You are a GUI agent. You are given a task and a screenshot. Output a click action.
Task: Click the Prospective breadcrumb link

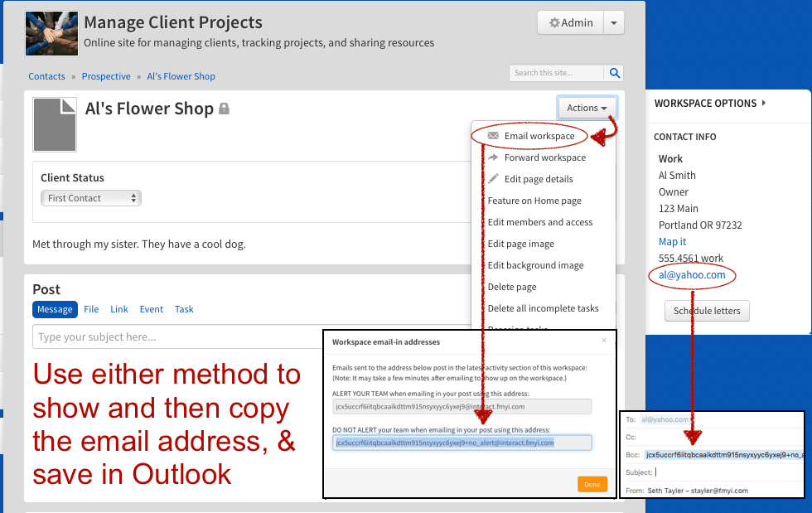[x=106, y=76]
